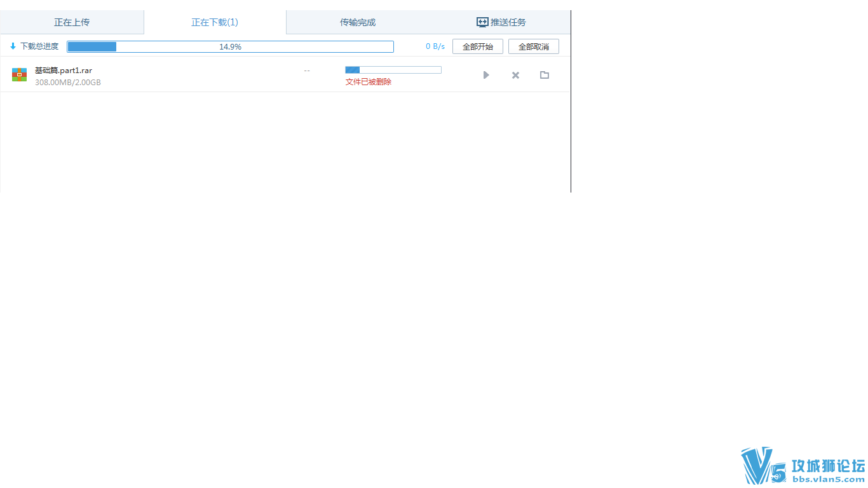The height and width of the screenshot is (488, 868).
Task: Click the file name 基础篇.part1.rar
Action: pos(64,71)
